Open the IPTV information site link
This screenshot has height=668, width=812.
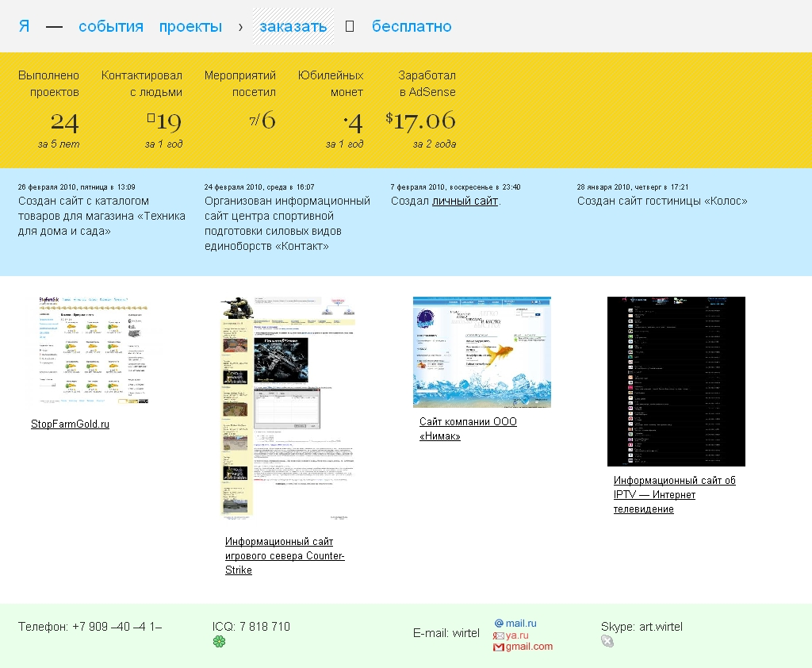click(x=675, y=494)
